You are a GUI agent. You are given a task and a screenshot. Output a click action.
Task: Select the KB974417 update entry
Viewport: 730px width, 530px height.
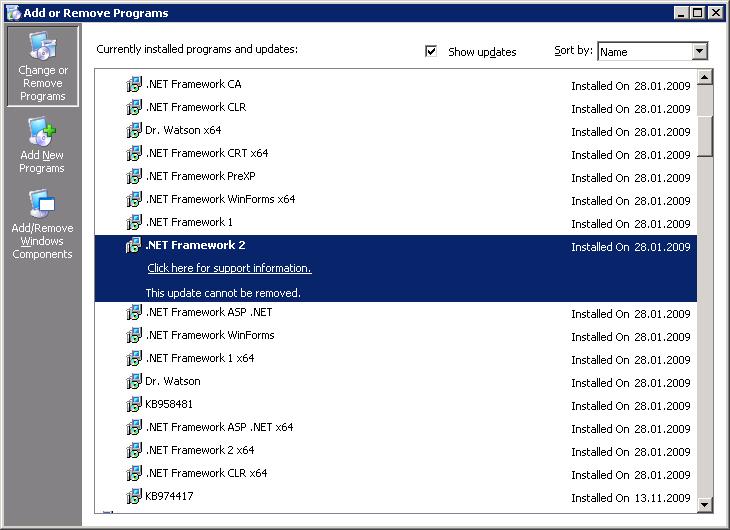396,496
